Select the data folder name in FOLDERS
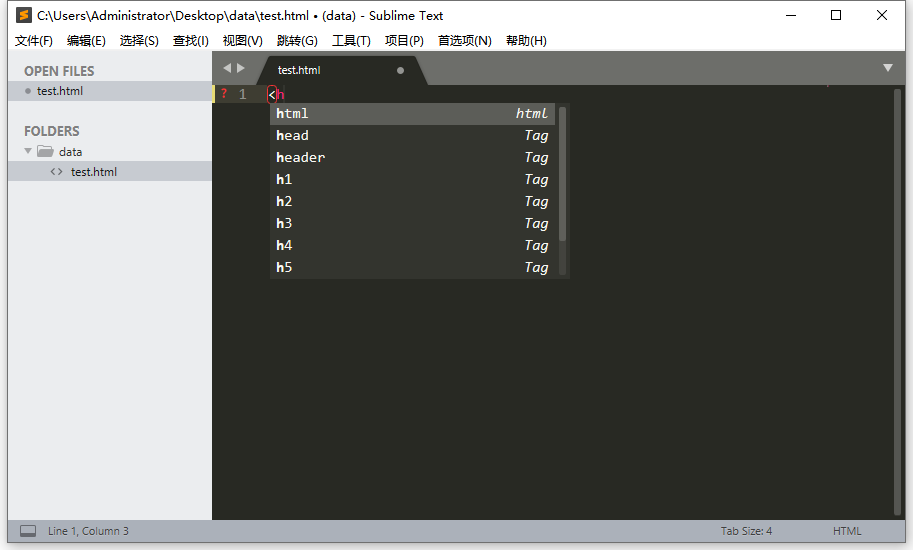 point(70,152)
